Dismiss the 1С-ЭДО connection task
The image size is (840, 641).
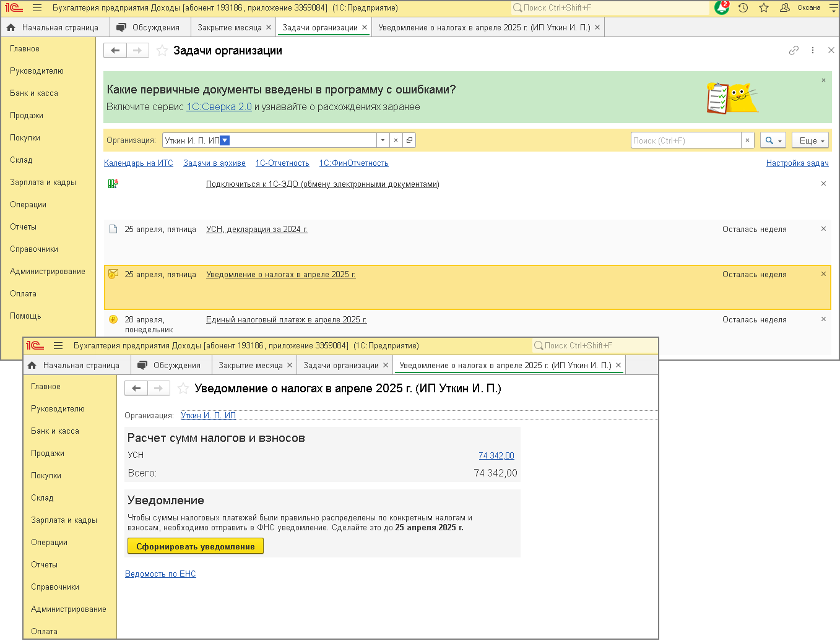click(x=823, y=184)
